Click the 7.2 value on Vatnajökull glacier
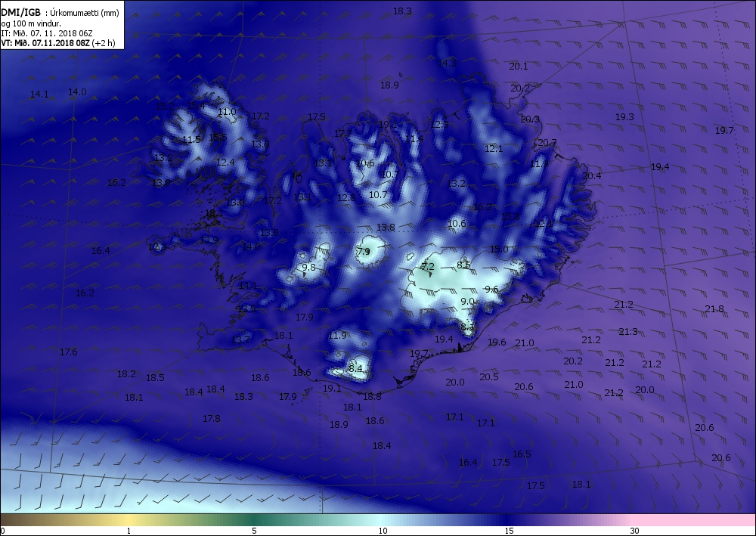 tap(428, 267)
